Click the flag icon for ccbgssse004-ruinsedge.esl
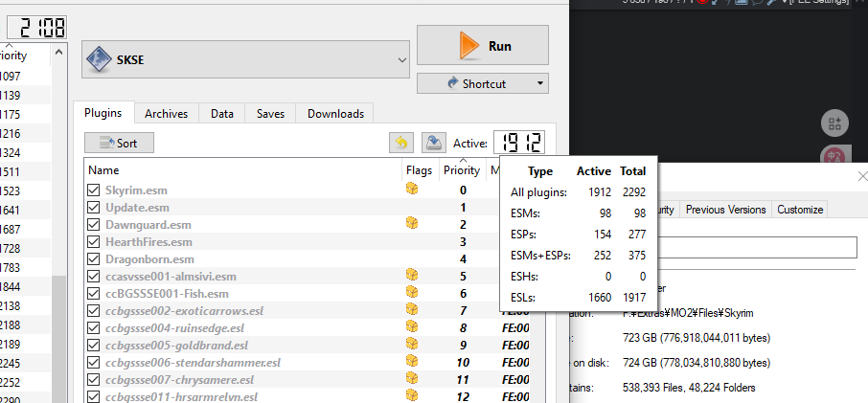 411,326
